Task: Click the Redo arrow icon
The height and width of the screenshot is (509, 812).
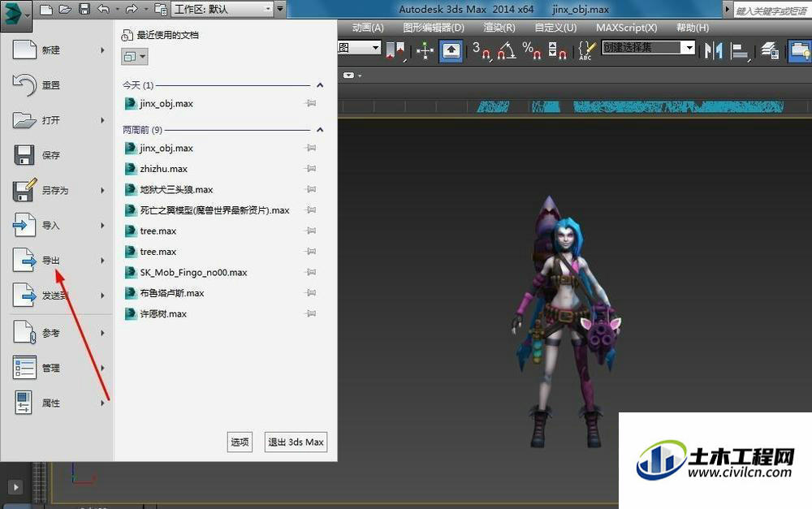Action: click(x=132, y=9)
